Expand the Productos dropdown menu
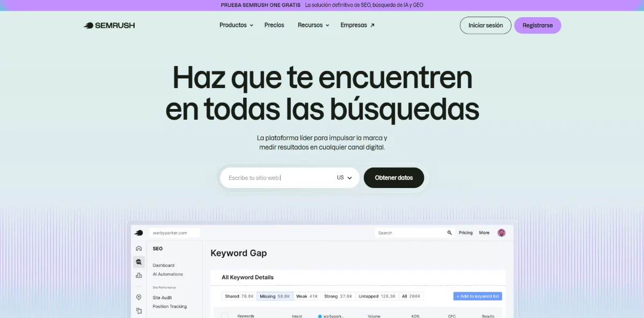Viewport: 644px width, 318px height. pyautogui.click(x=236, y=25)
